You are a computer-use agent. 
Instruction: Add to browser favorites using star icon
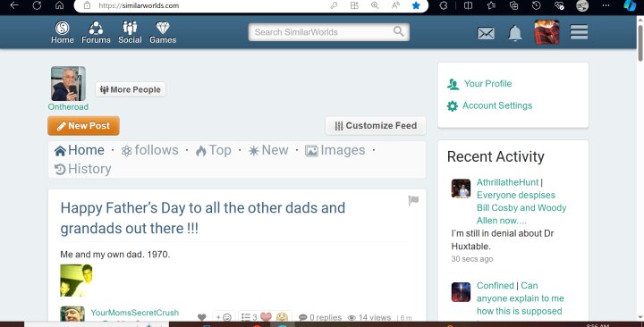click(416, 5)
